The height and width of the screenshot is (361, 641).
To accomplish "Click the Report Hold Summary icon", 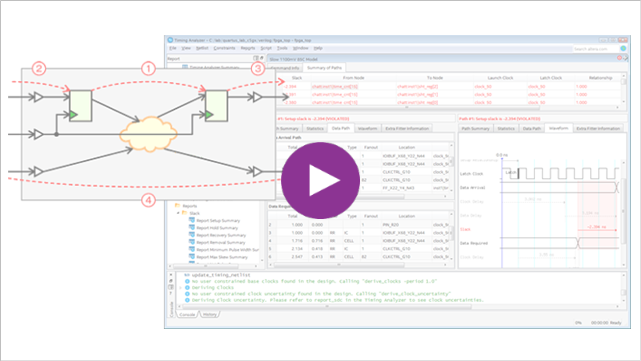I will pyautogui.click(x=192, y=228).
